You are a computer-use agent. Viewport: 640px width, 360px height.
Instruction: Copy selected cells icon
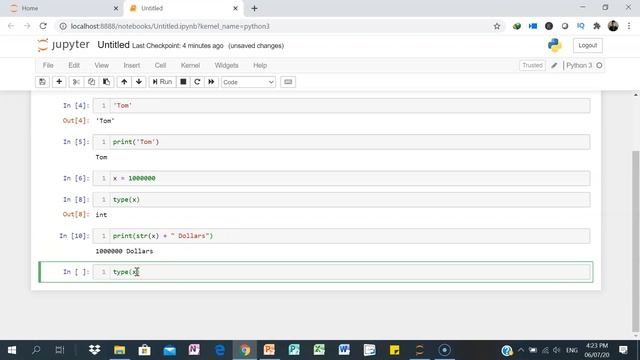(x=91, y=82)
